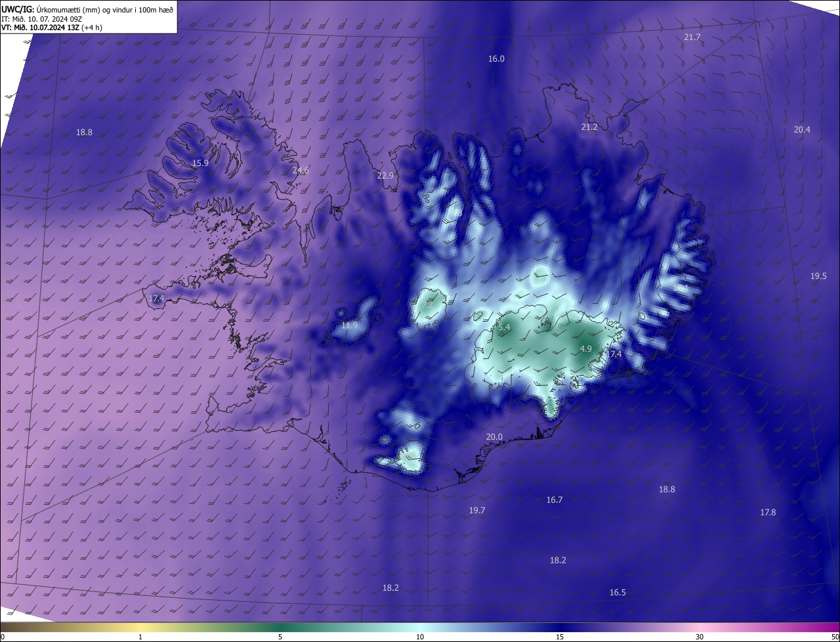Viewport: 840px width, 642px height.
Task: Click the 11.9 value on the map
Action: coord(350,326)
